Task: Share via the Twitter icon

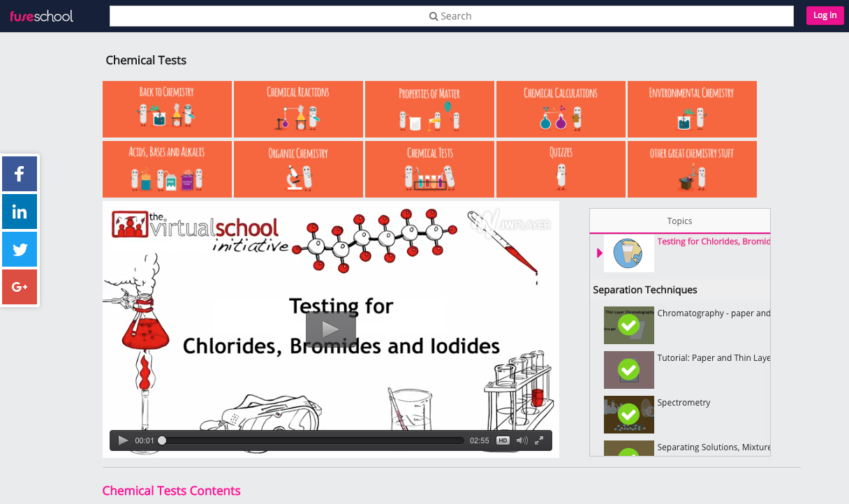Action: tap(19, 249)
